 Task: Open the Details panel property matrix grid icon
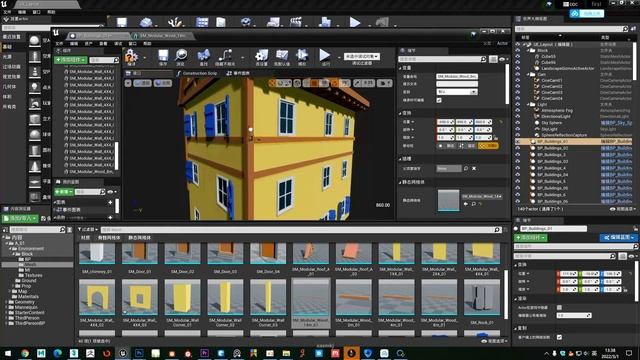[493, 59]
